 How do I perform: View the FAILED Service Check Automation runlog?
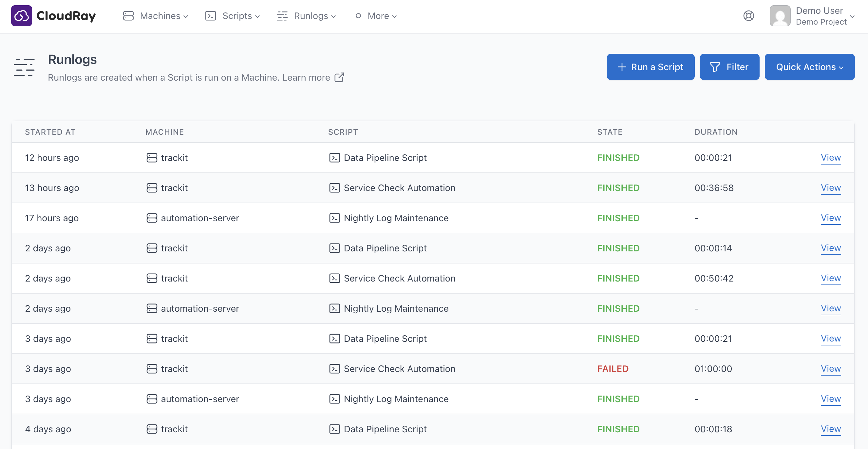(x=831, y=368)
